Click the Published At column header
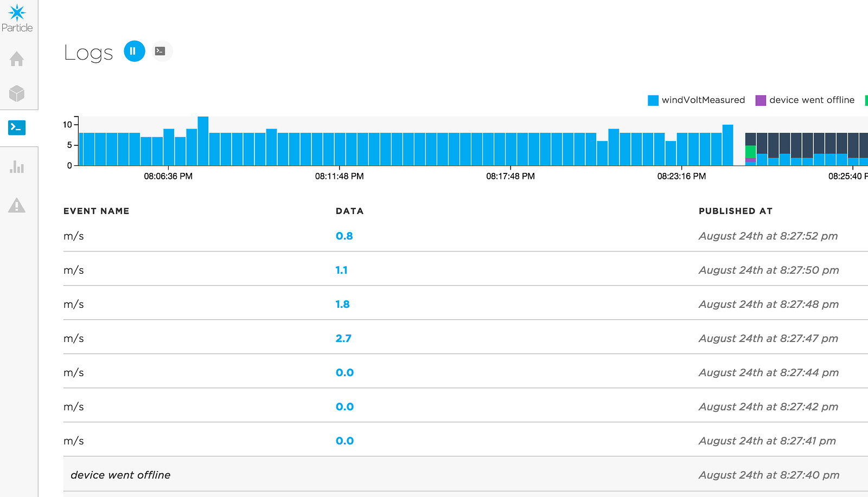This screenshot has height=497, width=868. (735, 211)
